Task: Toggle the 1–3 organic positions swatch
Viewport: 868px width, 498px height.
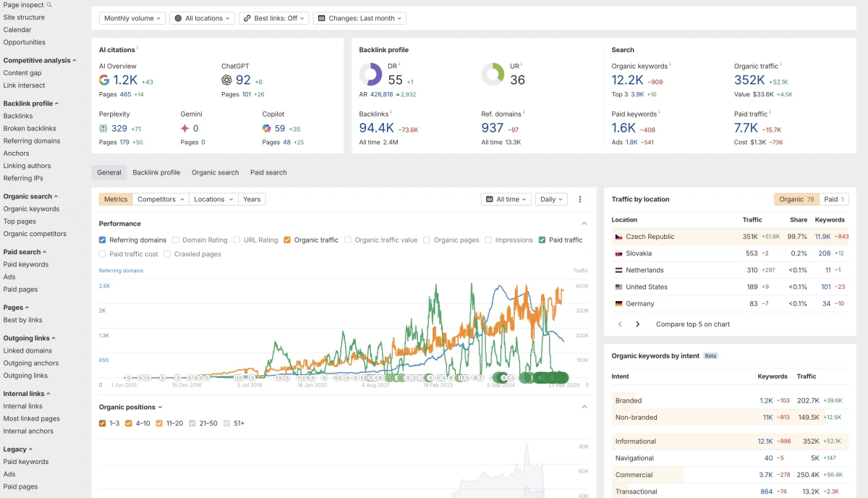Action: tap(103, 423)
